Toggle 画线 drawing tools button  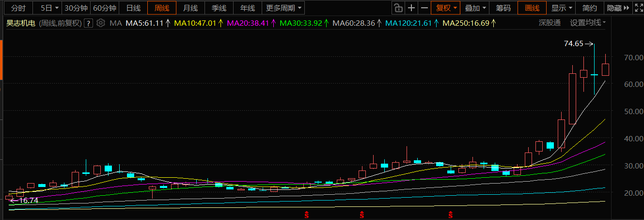(532, 8)
